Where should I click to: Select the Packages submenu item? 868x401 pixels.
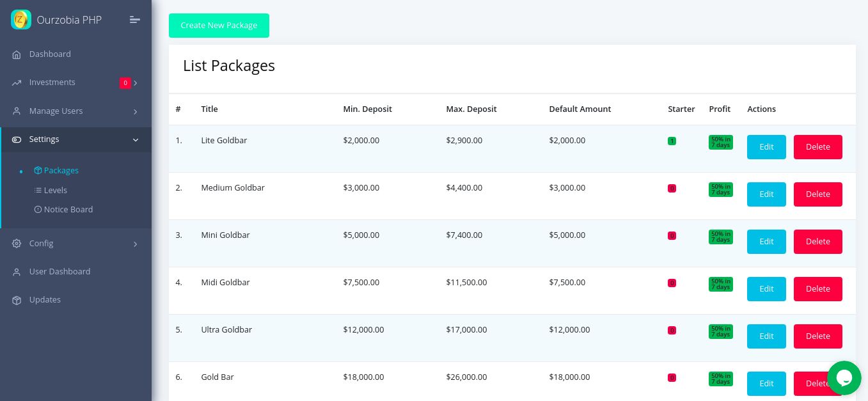[x=61, y=171]
